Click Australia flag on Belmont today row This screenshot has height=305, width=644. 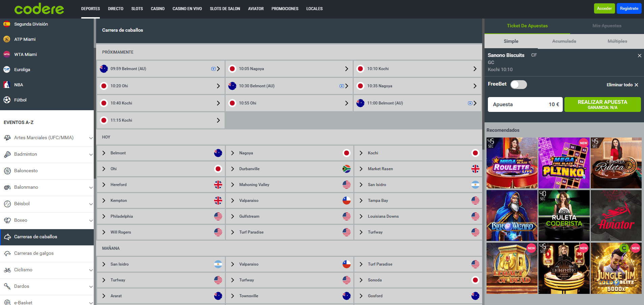[218, 153]
